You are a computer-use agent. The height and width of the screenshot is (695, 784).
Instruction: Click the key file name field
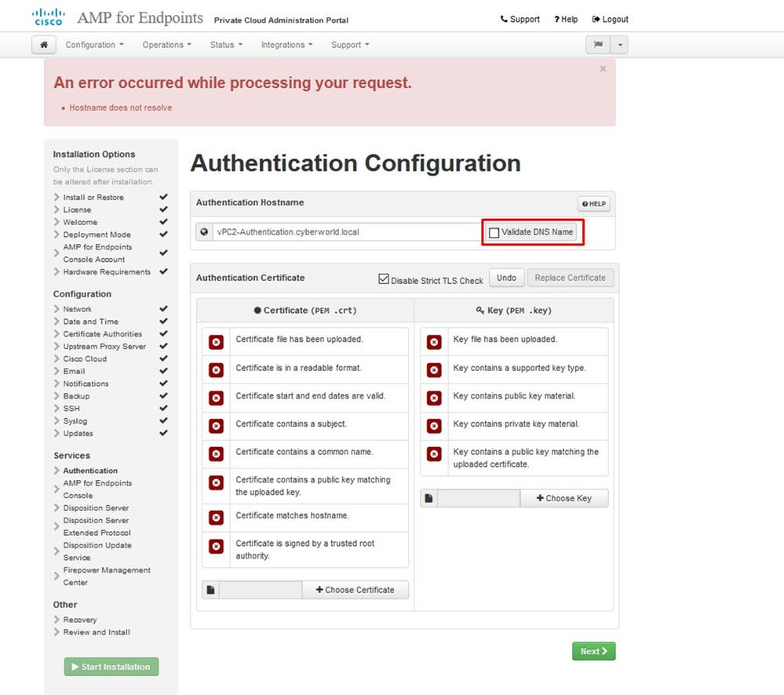[x=479, y=498]
